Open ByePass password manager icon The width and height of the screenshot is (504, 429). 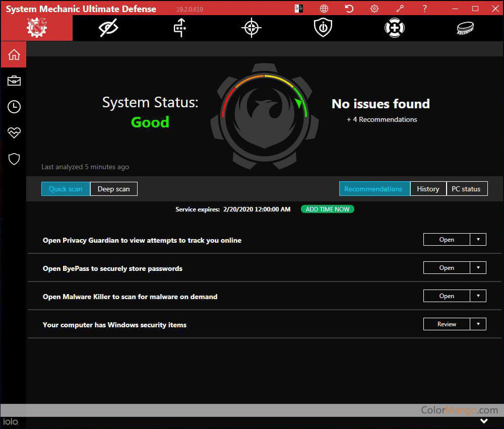pyautogui.click(x=180, y=28)
